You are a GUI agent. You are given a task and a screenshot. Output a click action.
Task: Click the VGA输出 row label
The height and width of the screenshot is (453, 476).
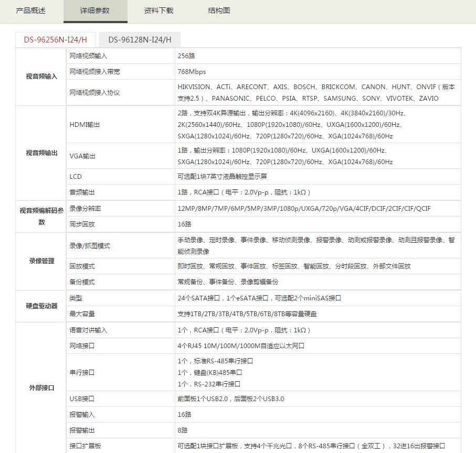pos(83,156)
